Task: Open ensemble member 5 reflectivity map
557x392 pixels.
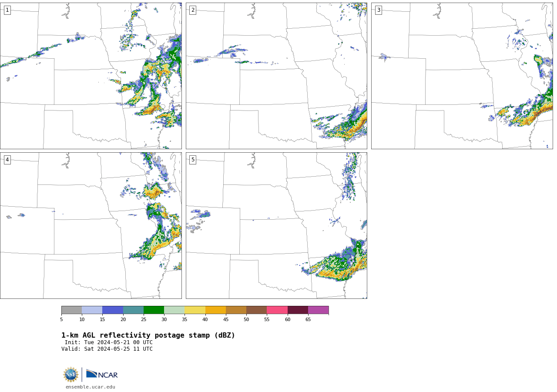Action: 276,225
